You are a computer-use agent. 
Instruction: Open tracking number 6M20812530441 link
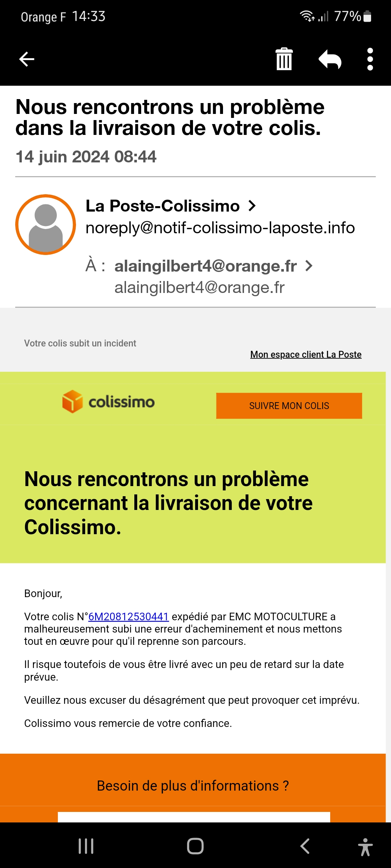[x=129, y=616]
